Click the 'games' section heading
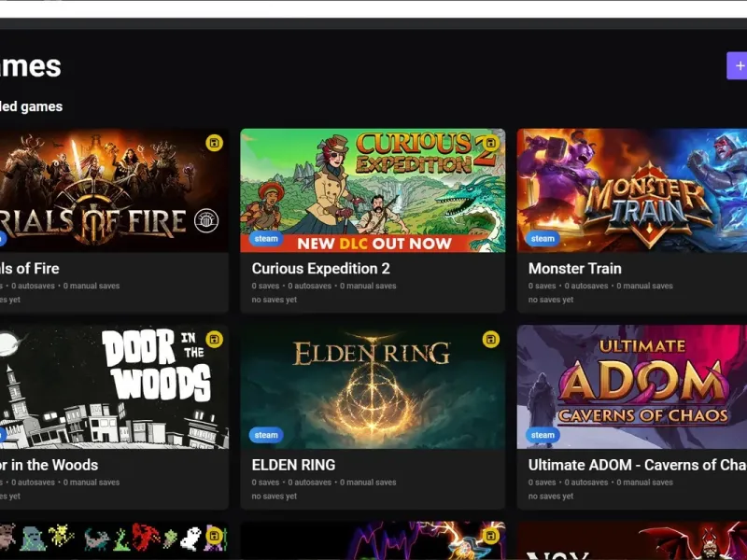The image size is (747, 560). pyautogui.click(x=31, y=106)
